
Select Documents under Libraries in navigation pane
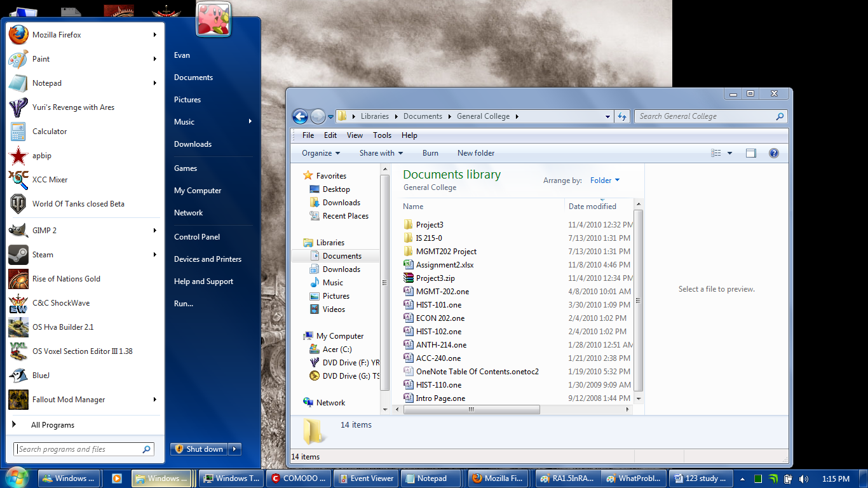pyautogui.click(x=342, y=256)
